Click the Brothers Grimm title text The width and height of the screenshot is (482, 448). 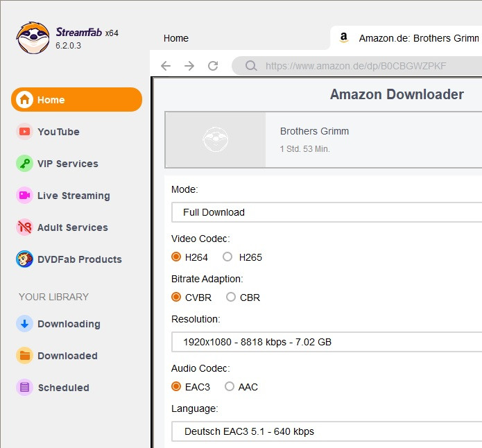click(314, 131)
